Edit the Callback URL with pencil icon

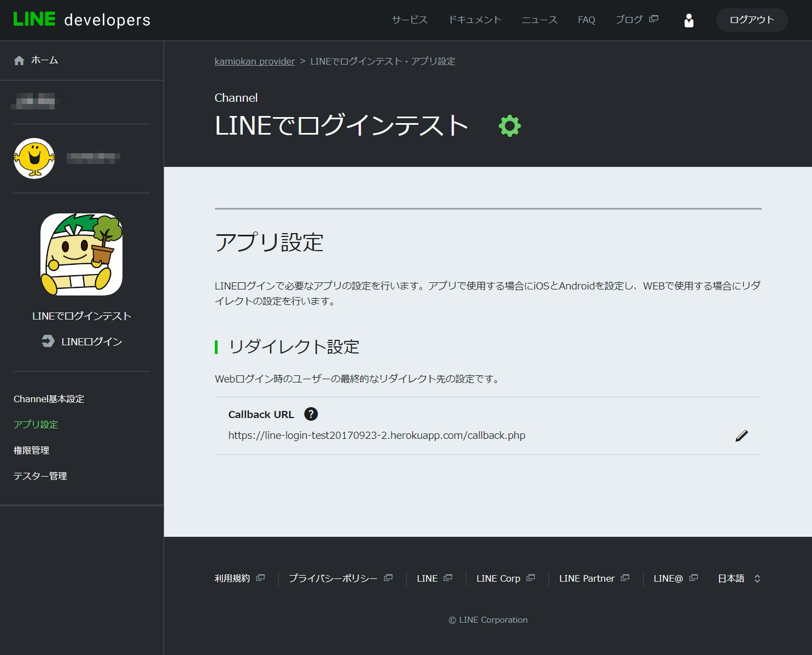coord(741,436)
